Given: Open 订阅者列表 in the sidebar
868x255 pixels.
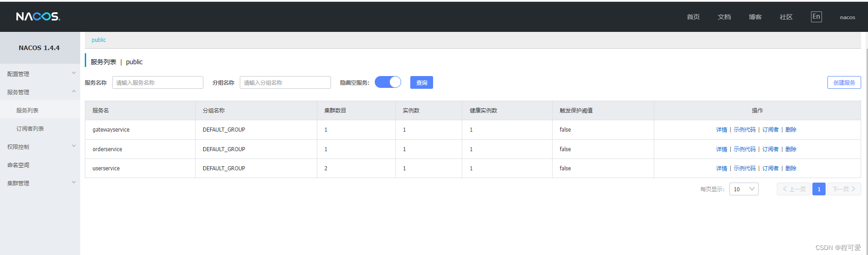Looking at the screenshot, I should 30,128.
